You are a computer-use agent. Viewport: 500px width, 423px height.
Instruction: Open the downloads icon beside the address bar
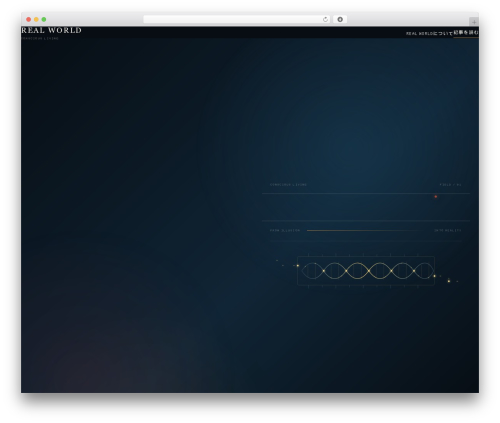click(x=340, y=20)
